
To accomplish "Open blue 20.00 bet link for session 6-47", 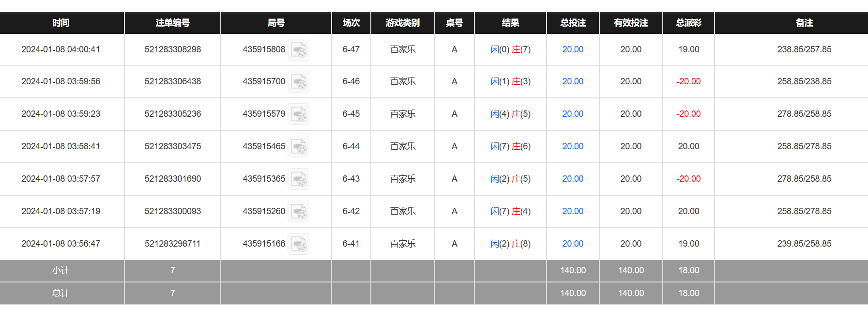I will click(x=573, y=49).
